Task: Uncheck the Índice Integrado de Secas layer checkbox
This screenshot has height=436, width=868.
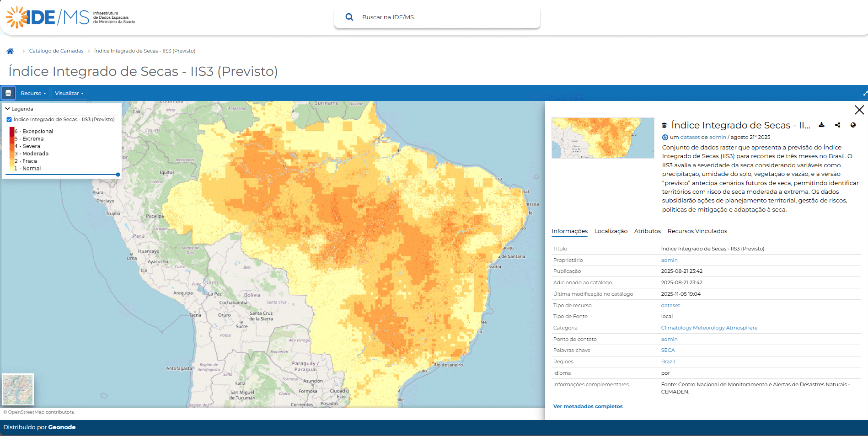Action: coord(9,120)
